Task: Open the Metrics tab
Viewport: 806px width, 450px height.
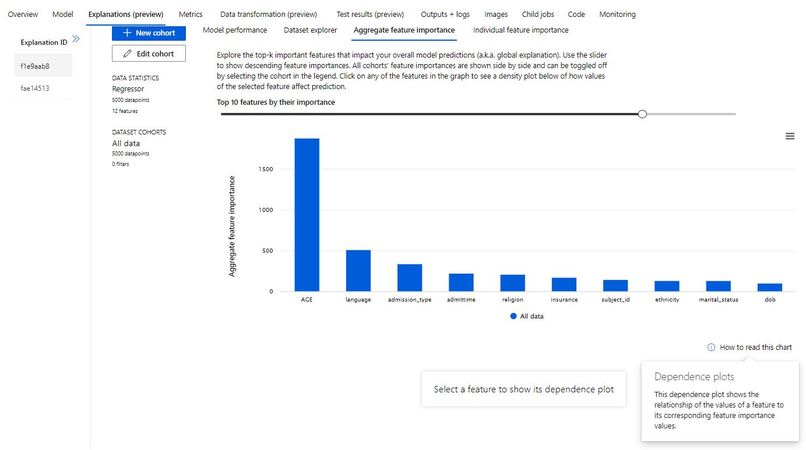Action: [191, 14]
